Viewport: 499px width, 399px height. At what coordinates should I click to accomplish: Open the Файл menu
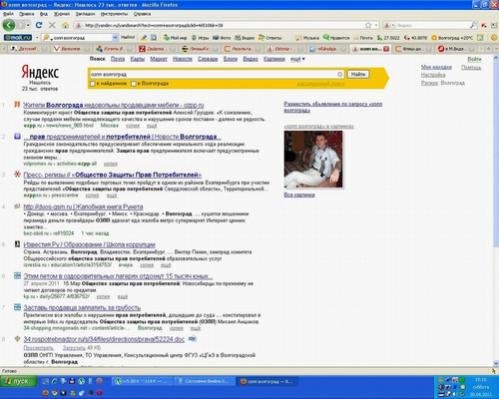[x=8, y=14]
